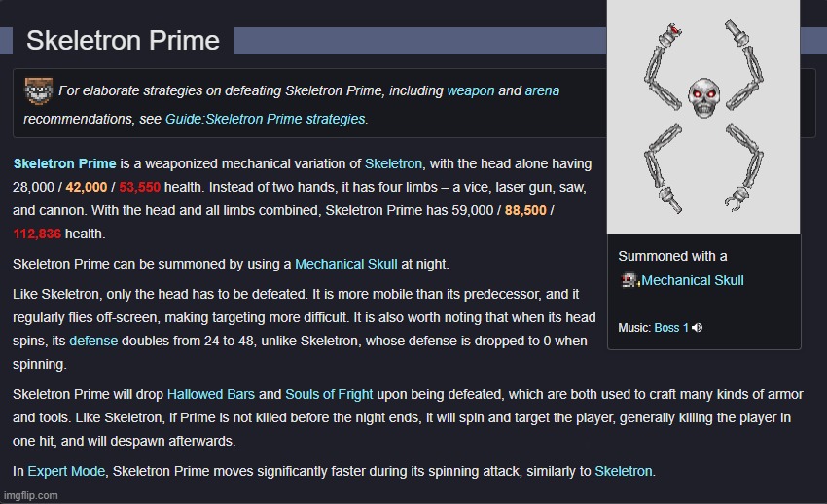Click the imgflip.com watermark
This screenshot has height=504, width=827.
30,495
